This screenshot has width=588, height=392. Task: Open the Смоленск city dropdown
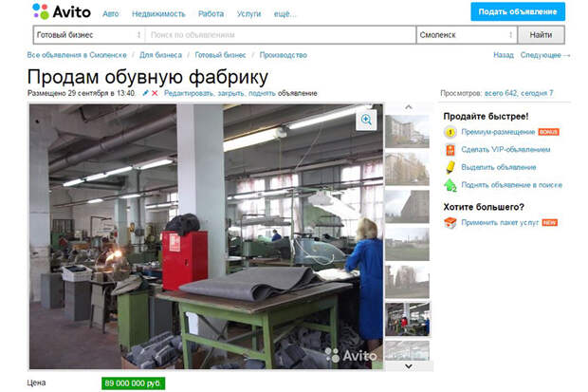tap(467, 35)
